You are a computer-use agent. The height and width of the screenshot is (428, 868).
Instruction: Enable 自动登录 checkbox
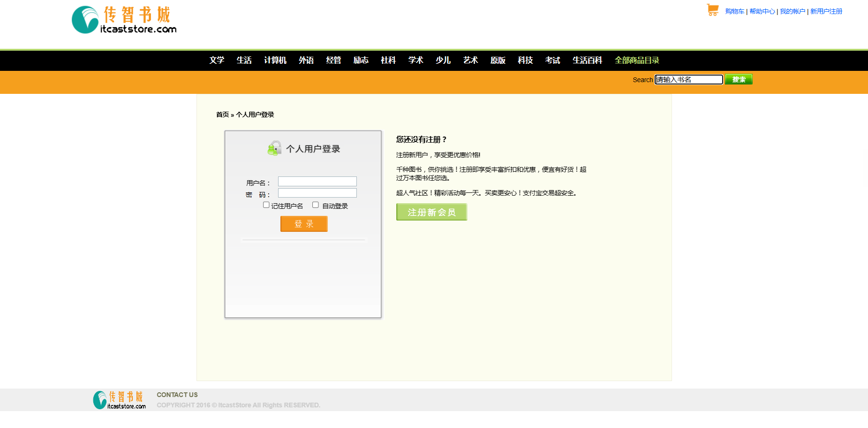click(x=316, y=205)
